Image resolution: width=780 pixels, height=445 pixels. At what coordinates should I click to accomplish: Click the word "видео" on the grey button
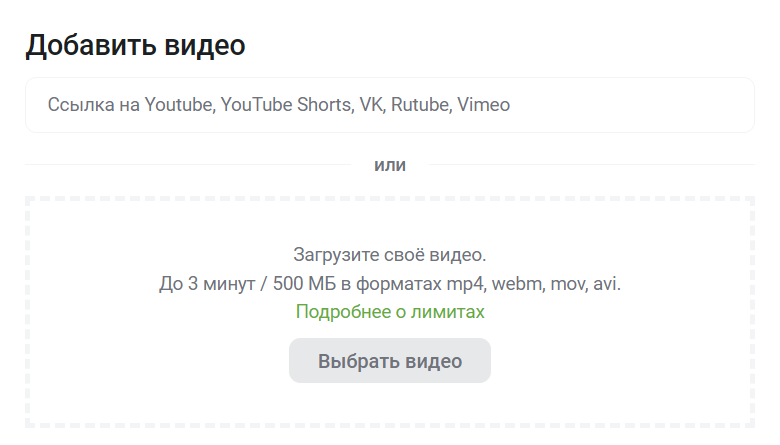pos(434,361)
